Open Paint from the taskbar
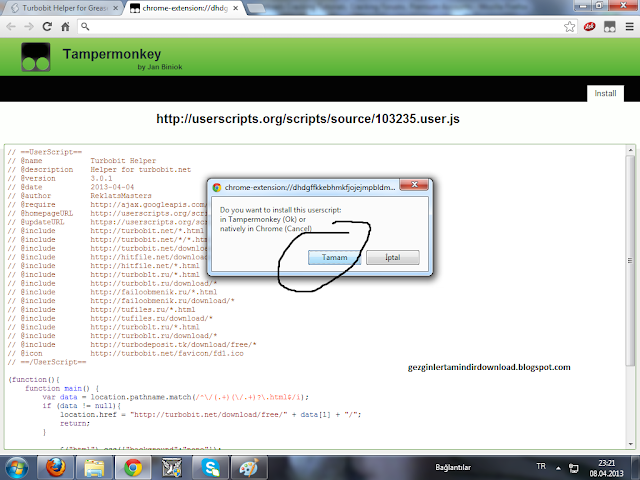 tap(249, 468)
